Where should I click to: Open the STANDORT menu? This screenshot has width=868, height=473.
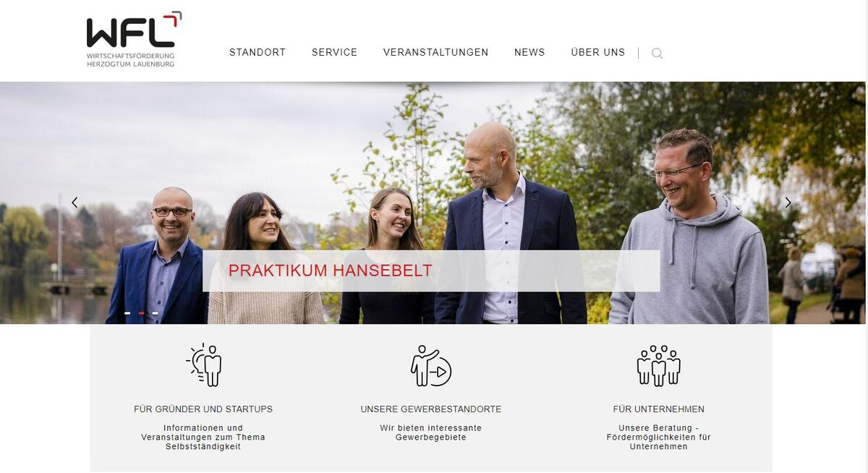click(x=258, y=52)
